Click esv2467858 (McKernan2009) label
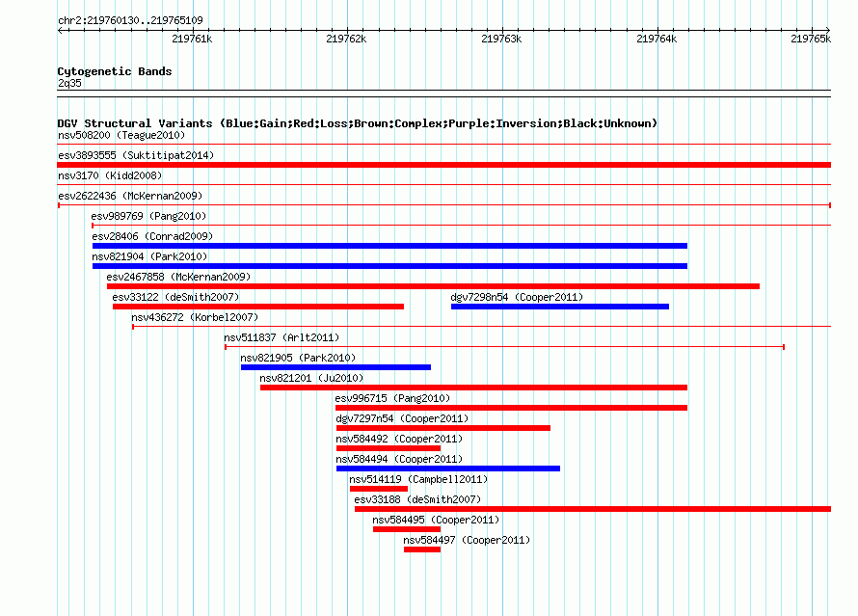 click(x=178, y=277)
